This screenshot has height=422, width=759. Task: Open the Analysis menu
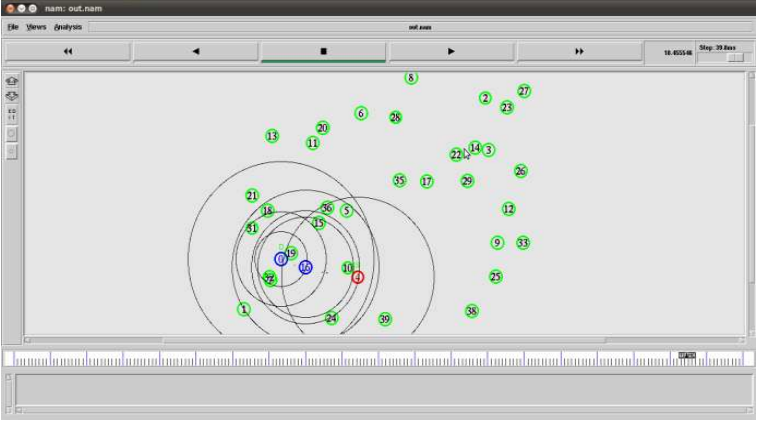coord(68,27)
